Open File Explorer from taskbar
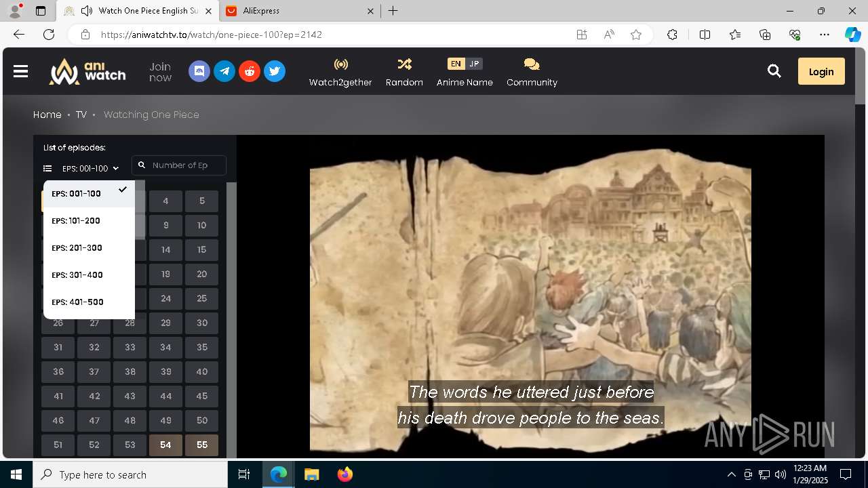This screenshot has width=868, height=488. (x=312, y=474)
